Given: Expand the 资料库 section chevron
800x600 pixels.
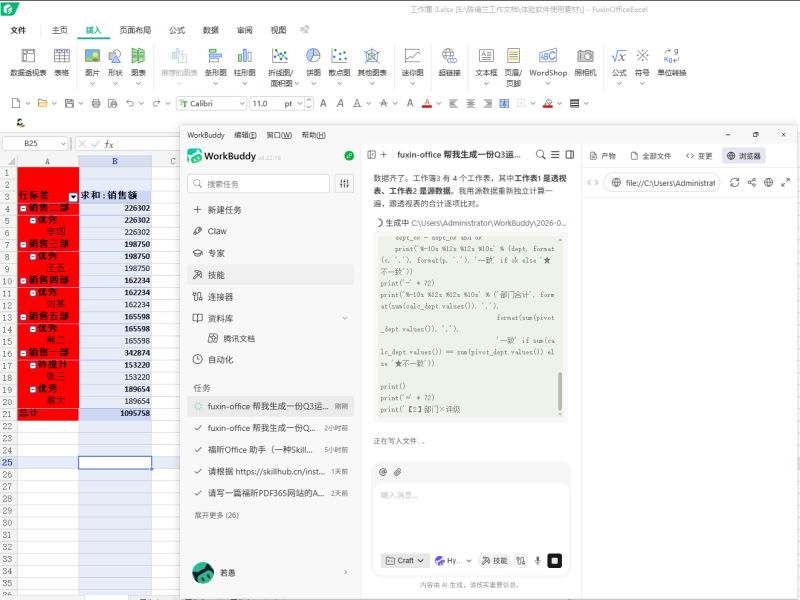Looking at the screenshot, I should pos(345,318).
